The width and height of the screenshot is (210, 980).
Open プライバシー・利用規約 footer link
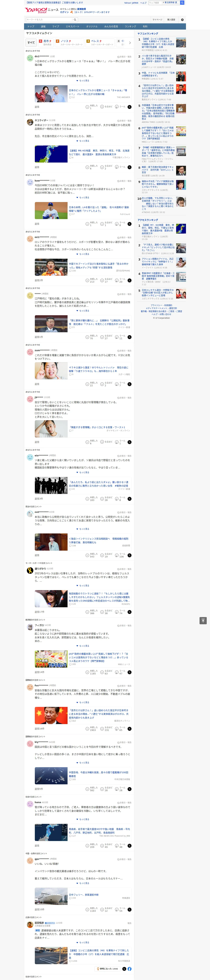pyautogui.click(x=161, y=305)
